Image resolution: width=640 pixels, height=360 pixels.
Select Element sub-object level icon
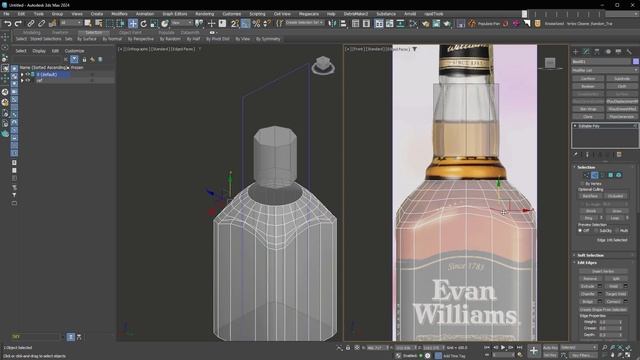click(x=619, y=175)
